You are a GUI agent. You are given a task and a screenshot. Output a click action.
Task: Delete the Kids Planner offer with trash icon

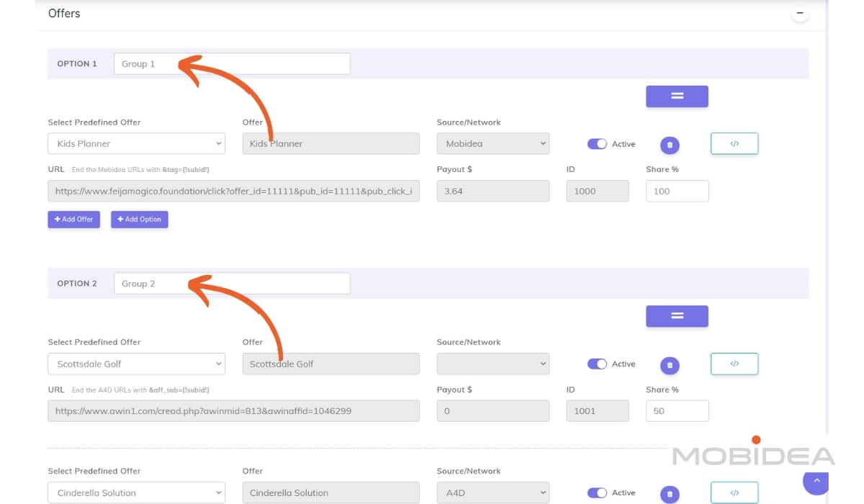pos(670,145)
